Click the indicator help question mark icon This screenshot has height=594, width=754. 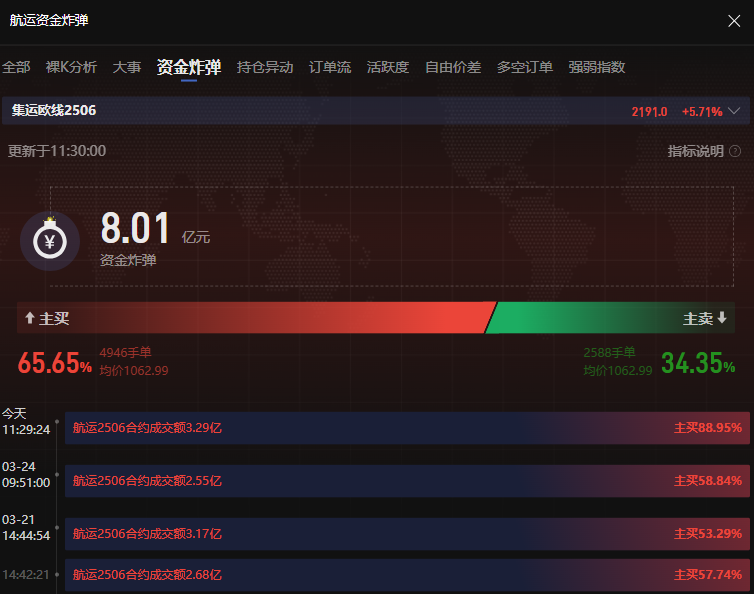pyautogui.click(x=735, y=151)
